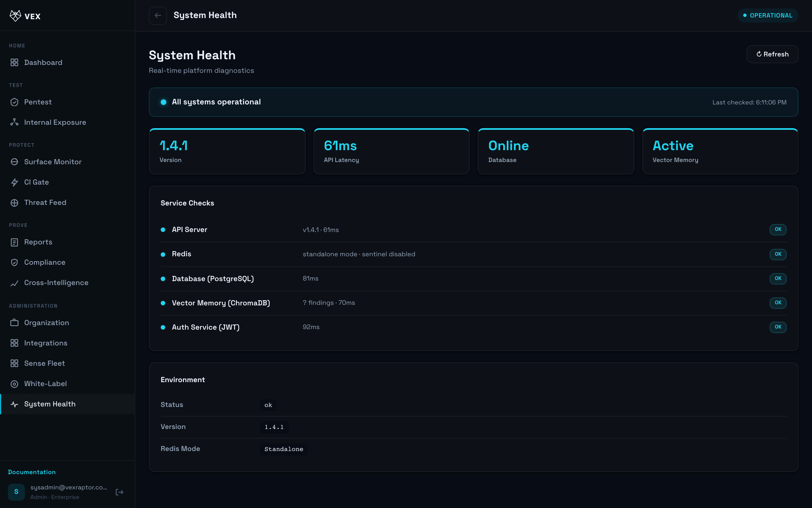This screenshot has height=508, width=812.
Task: Click the user avatar S
Action: click(16, 492)
